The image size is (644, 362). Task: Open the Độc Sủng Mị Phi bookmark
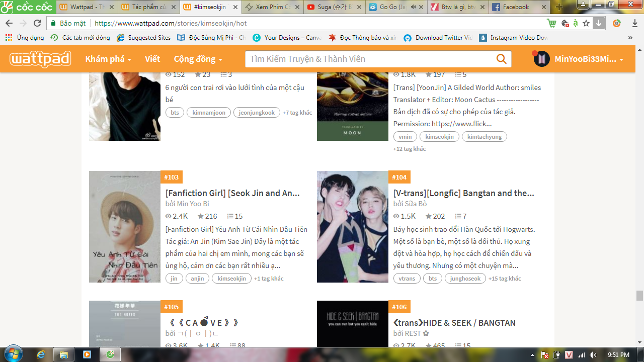tap(212, 38)
